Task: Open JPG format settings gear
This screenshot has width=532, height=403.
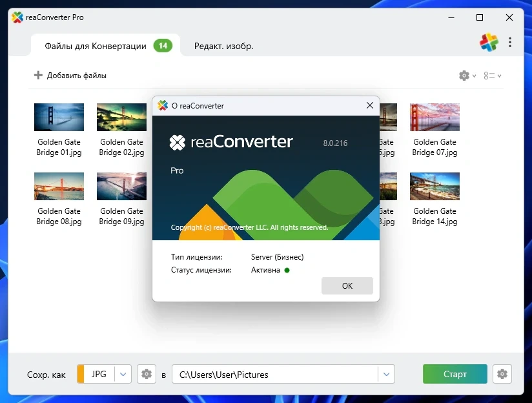Action: click(147, 374)
